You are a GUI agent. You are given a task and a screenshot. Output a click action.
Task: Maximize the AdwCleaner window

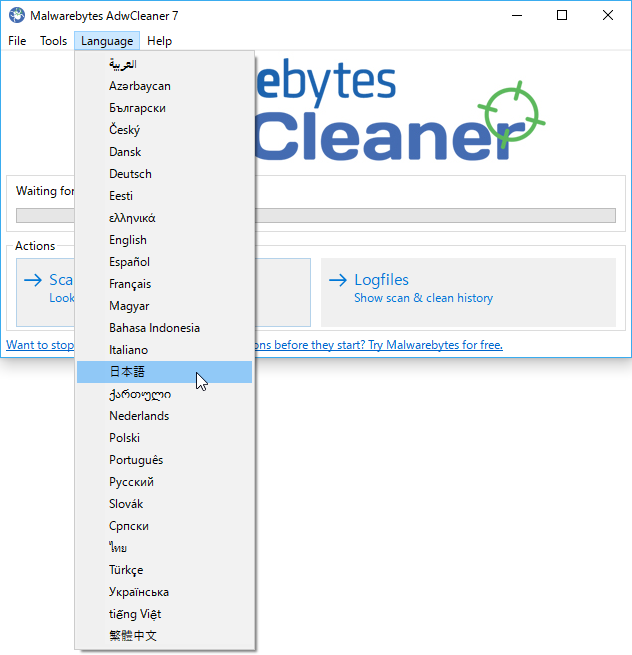tap(562, 15)
